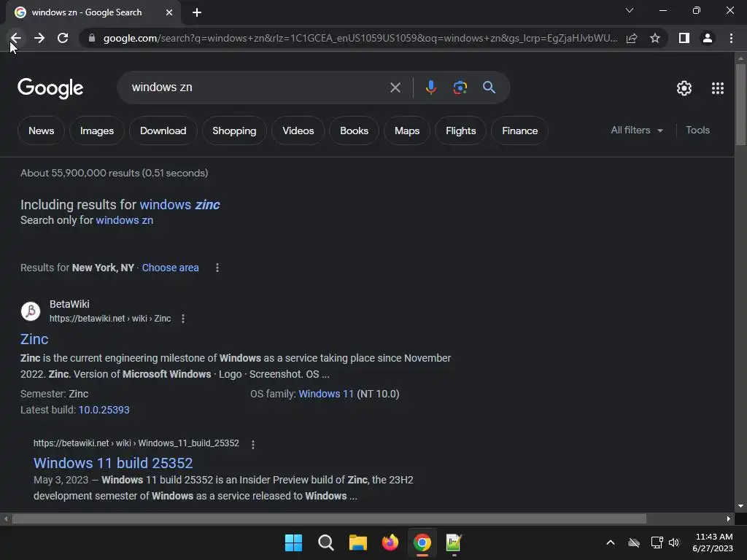
Task: Open Google quick settings gear
Action: click(684, 88)
